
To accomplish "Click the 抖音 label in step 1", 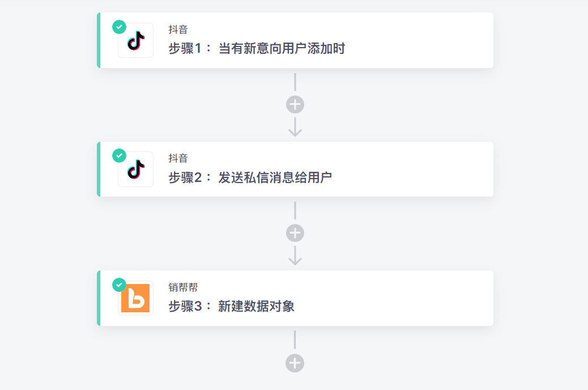I will point(178,29).
